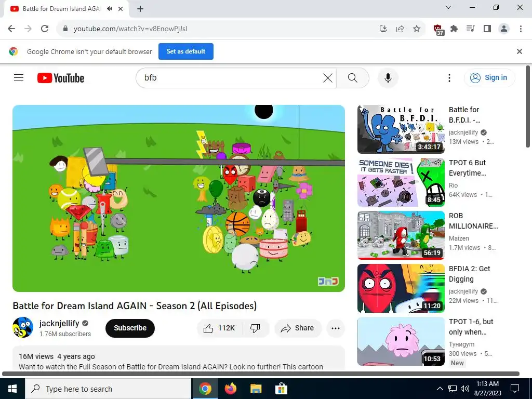Open a new Chrome tab
532x399 pixels.
click(x=140, y=9)
